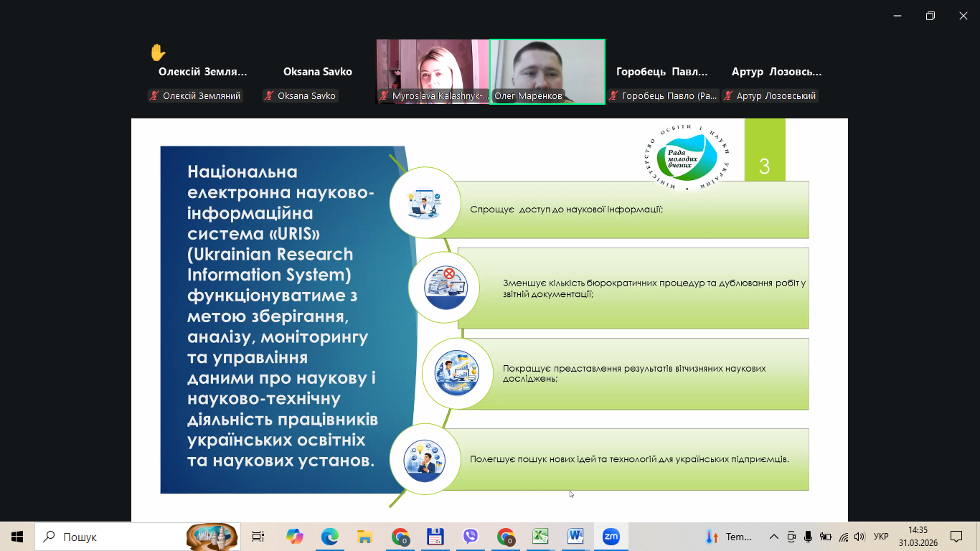Image resolution: width=980 pixels, height=551 pixels.
Task: Click the Пошук taskbar search field
Action: pyautogui.click(x=138, y=537)
